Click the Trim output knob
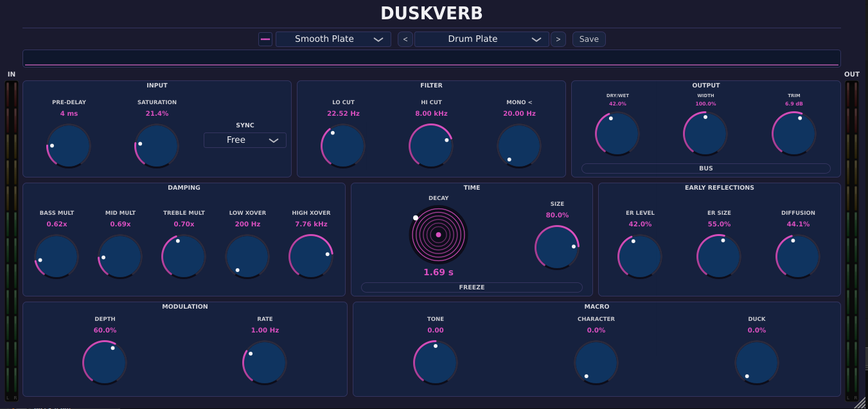 click(x=794, y=134)
